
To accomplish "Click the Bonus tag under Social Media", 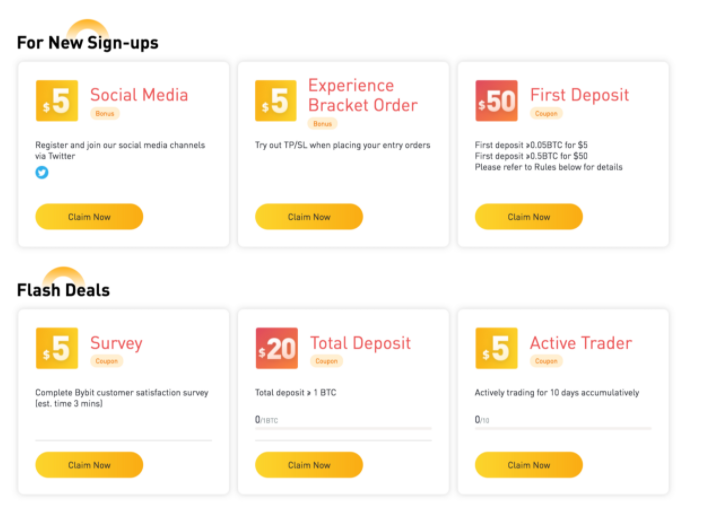I will point(105,114).
